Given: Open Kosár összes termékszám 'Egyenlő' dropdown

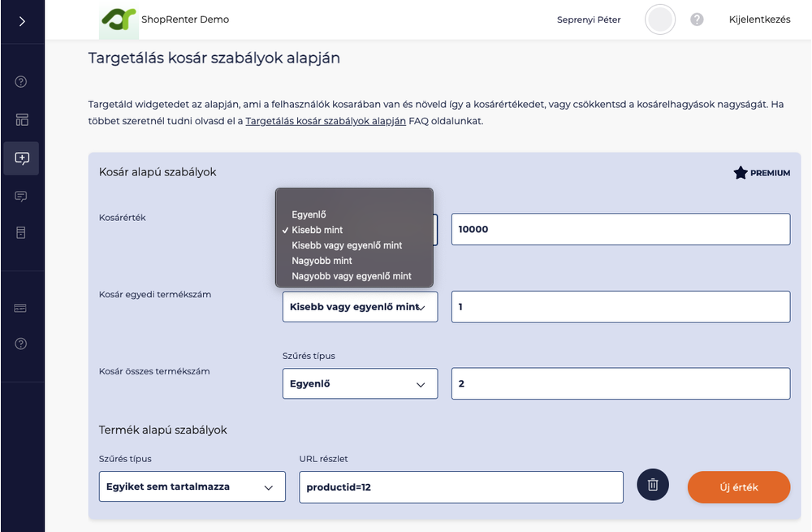Looking at the screenshot, I should (360, 384).
